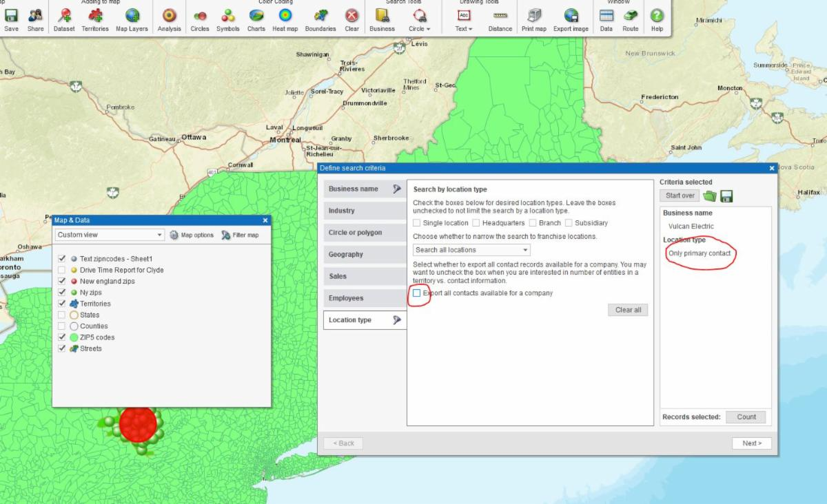Click the gray Text zipncodes layer dot
This screenshot has height=504, width=827.
point(74,259)
